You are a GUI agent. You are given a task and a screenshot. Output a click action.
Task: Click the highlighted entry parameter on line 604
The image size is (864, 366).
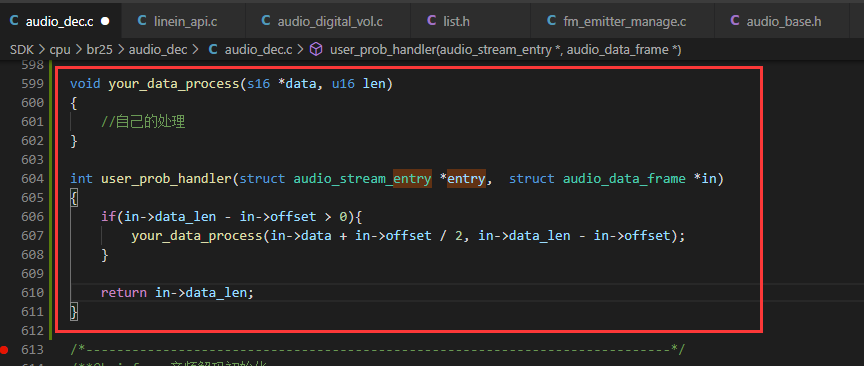466,179
